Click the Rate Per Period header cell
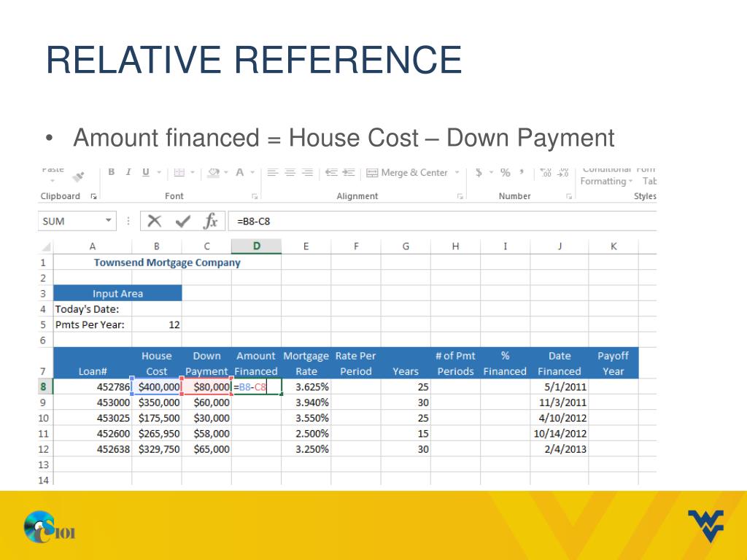Viewport: 747px width, 560px height. coord(355,363)
